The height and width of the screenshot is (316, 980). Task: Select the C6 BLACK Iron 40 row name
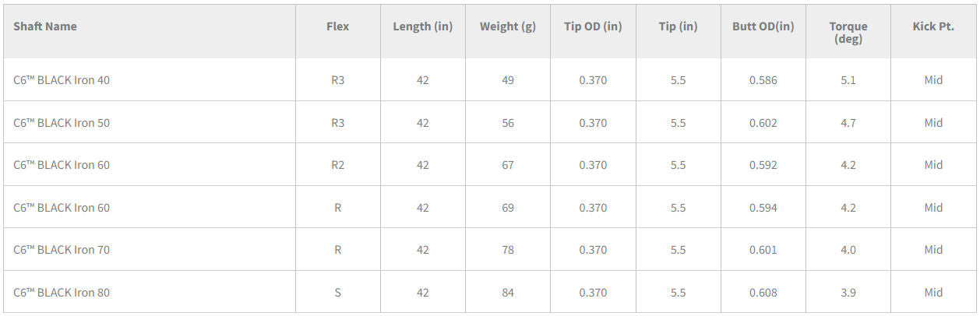[62, 80]
